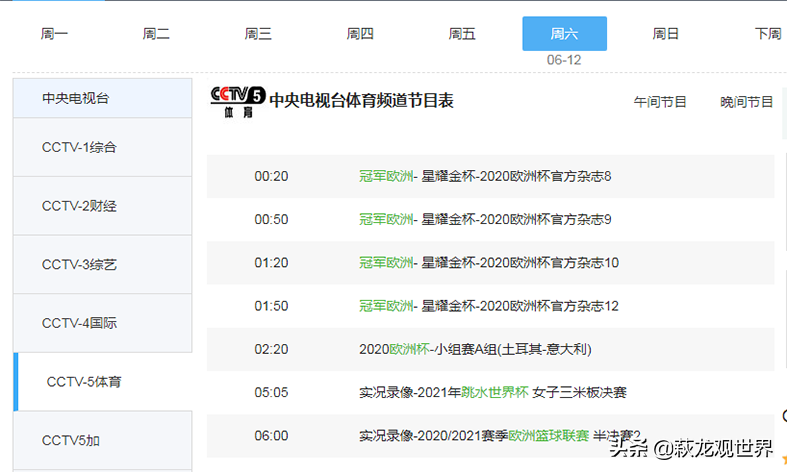
Task: Switch to the 周一 day tab
Action: click(x=54, y=34)
